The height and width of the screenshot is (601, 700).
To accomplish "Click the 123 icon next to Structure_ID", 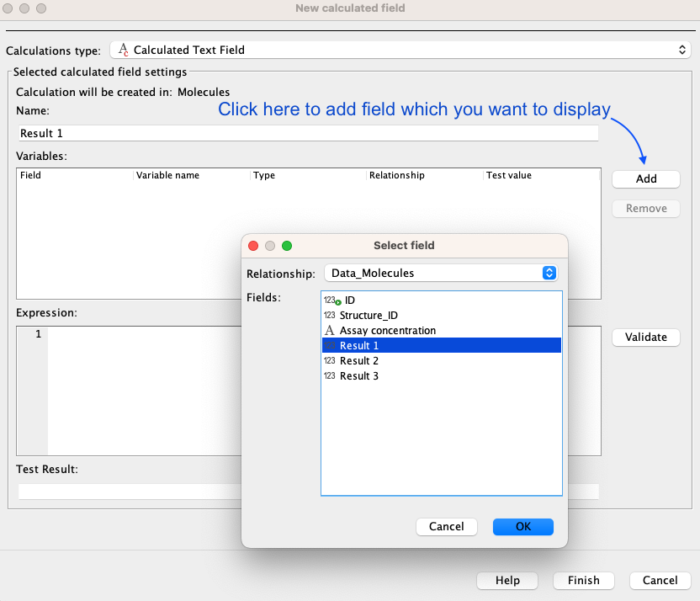I will point(330,316).
